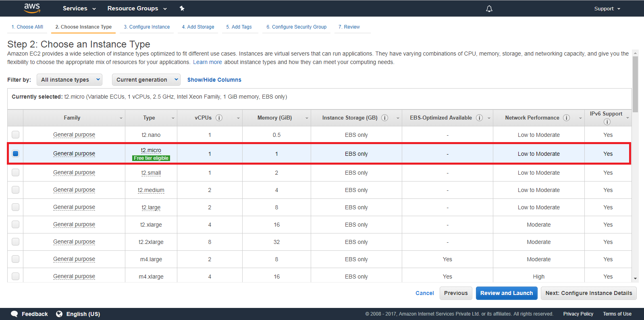Click the Free tier eligible badge

tap(151, 158)
